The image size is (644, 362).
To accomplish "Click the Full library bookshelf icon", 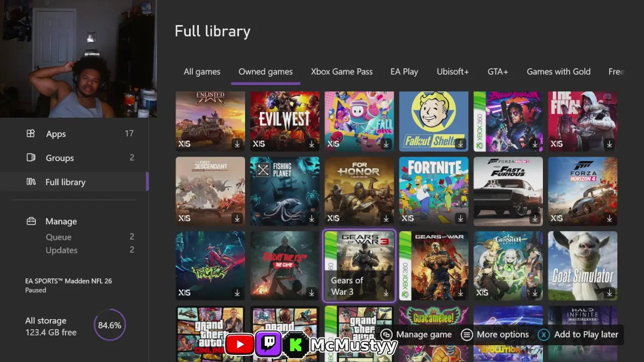I will point(31,182).
